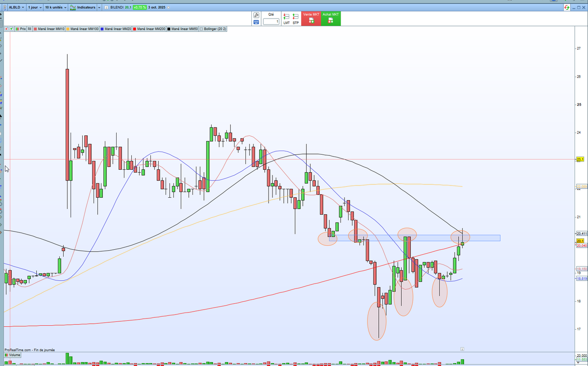Click the info icon before BILENDI

point(106,7)
